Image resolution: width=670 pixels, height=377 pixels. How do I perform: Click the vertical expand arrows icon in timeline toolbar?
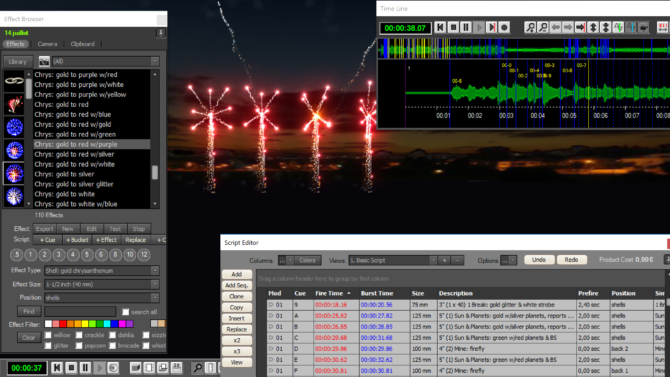tap(593, 28)
